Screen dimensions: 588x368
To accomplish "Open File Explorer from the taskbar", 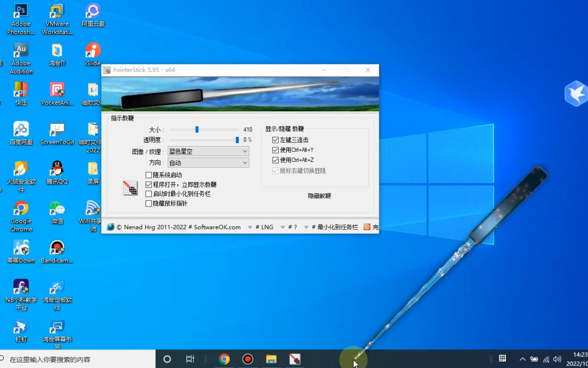I will pyautogui.click(x=271, y=359).
